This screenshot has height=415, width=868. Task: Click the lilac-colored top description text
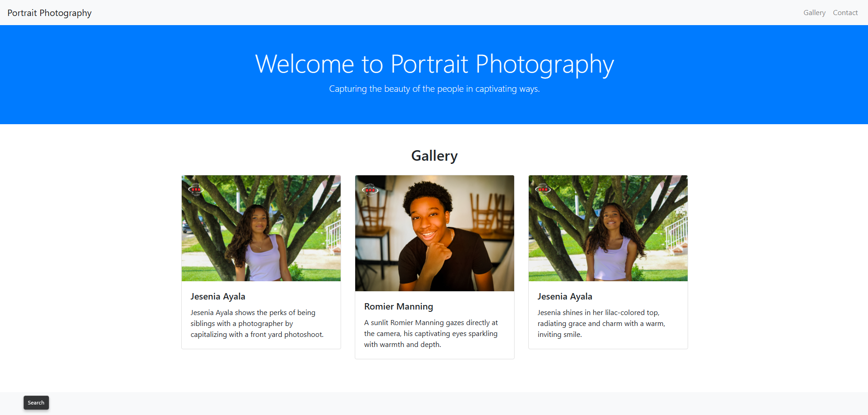point(601,323)
